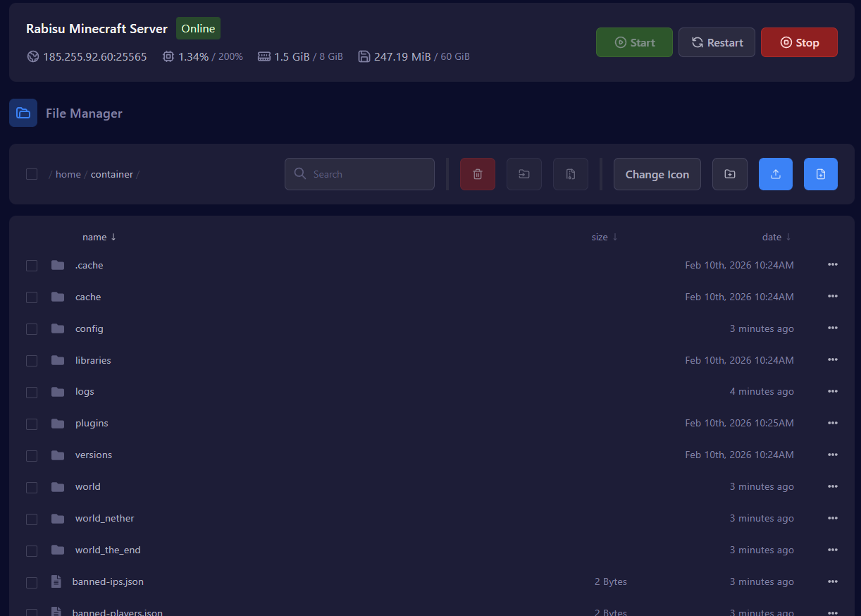Open the actions menu for banned-ips.json
This screenshot has width=861, height=616.
pos(833,581)
